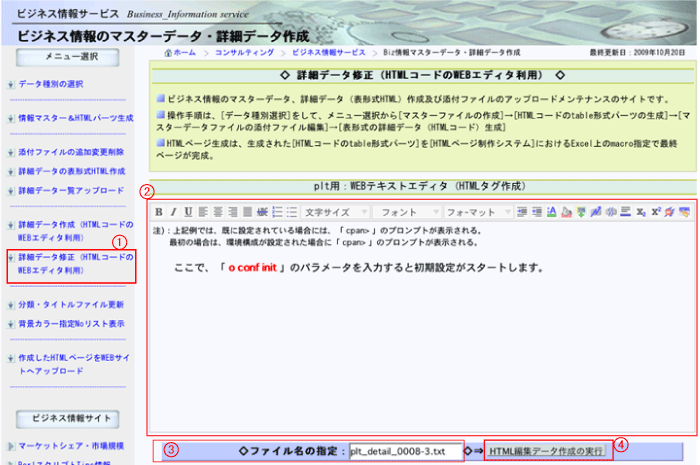Center-align text in the editor
The height and width of the screenshot is (465, 700).
pos(218,212)
